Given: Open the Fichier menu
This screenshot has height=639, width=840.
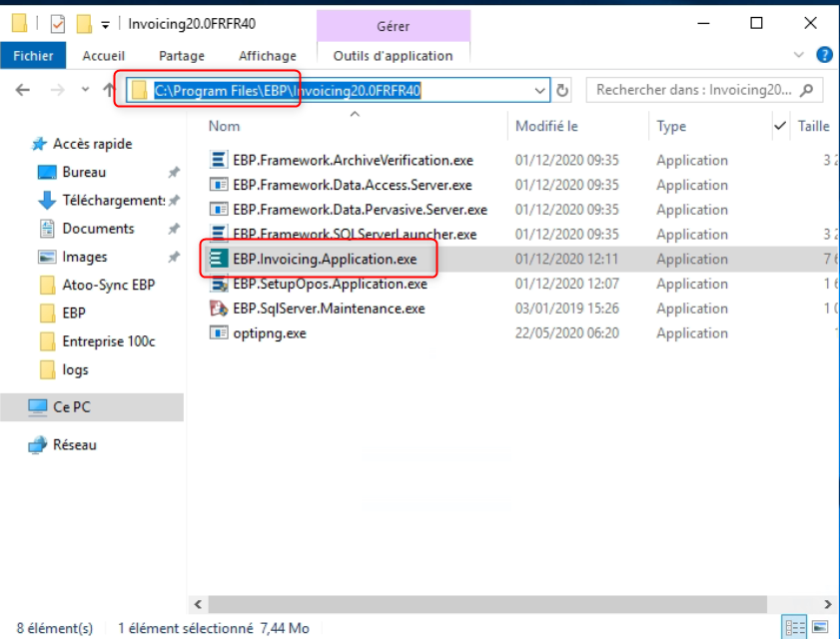Looking at the screenshot, I should [x=33, y=56].
